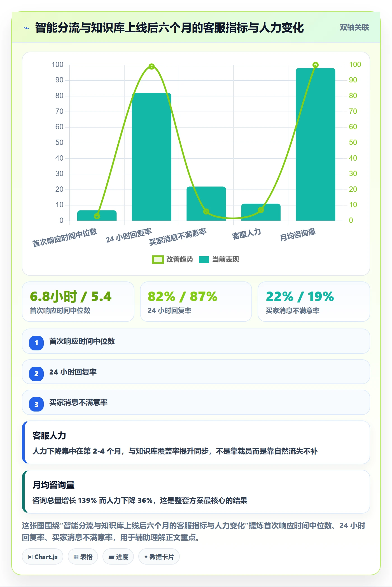Screen dimensions: 392x587
Task: Toggle the 当前表现 legend swatch
Action: (204, 260)
